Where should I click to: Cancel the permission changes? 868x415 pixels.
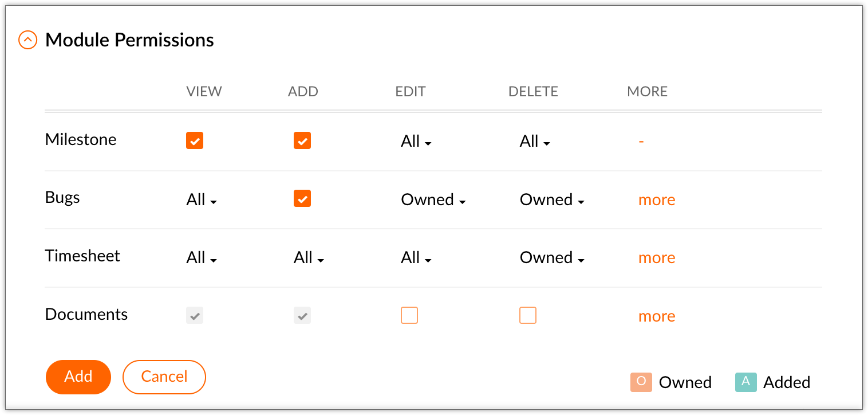click(x=164, y=377)
